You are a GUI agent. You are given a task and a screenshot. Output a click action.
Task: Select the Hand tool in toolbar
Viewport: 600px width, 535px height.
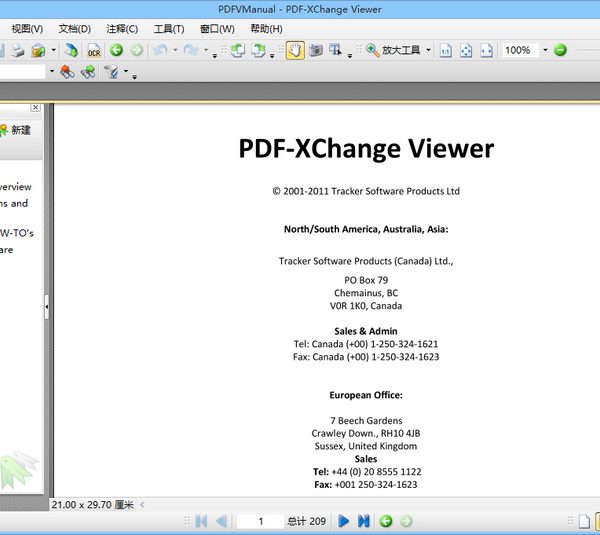click(x=296, y=50)
